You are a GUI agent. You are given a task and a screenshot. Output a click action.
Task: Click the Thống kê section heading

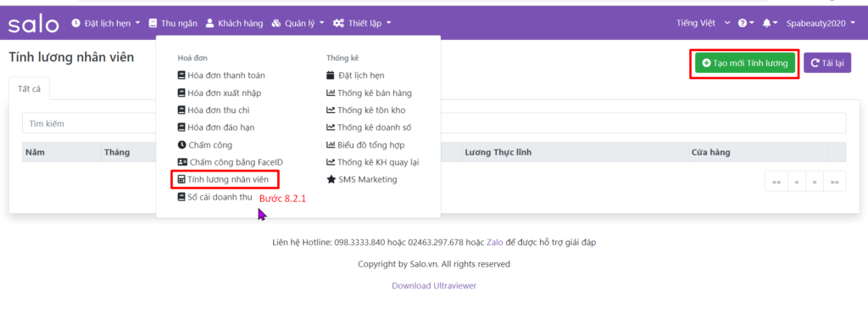click(343, 58)
